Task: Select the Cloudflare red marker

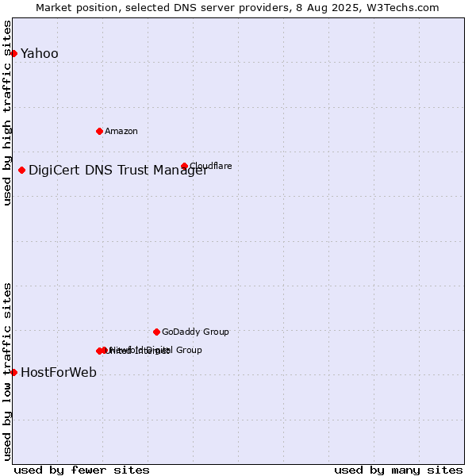Action: (184, 166)
